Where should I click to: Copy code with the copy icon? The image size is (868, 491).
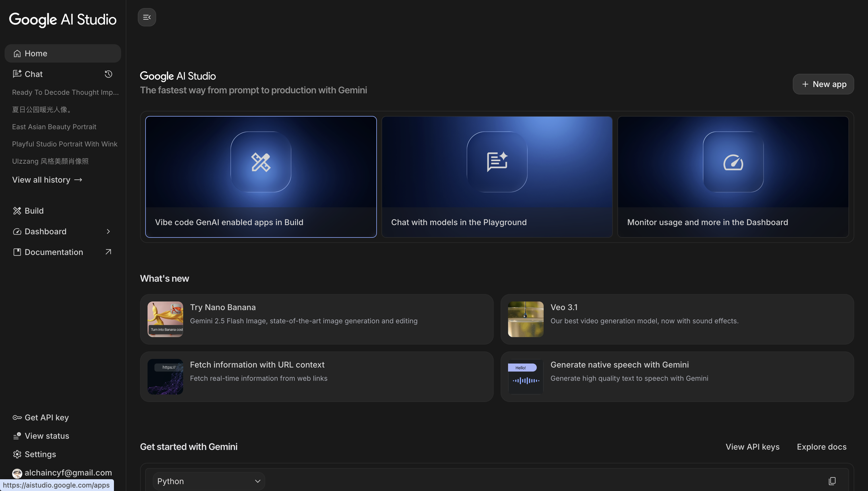832,481
